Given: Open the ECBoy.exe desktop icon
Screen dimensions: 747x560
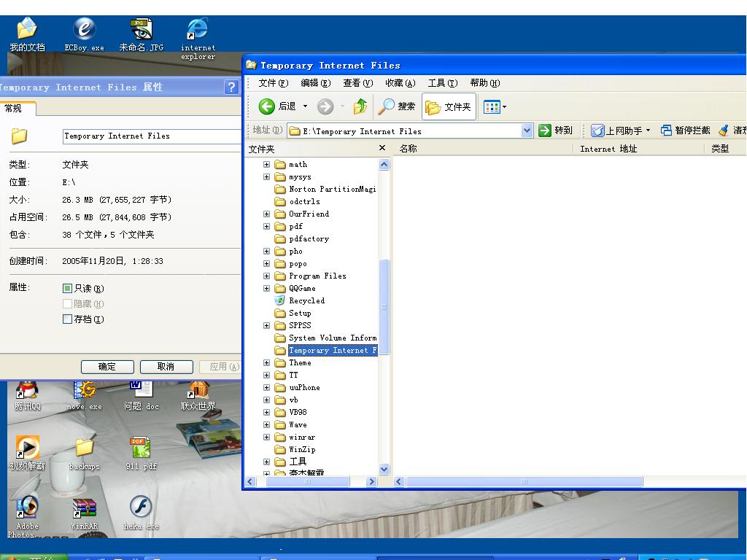Looking at the screenshot, I should 84,29.
